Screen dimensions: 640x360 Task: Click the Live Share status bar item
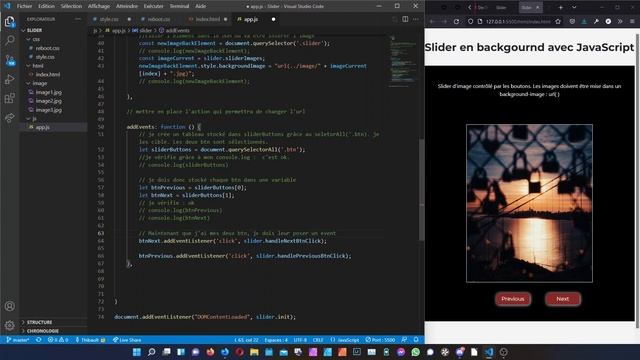127,340
